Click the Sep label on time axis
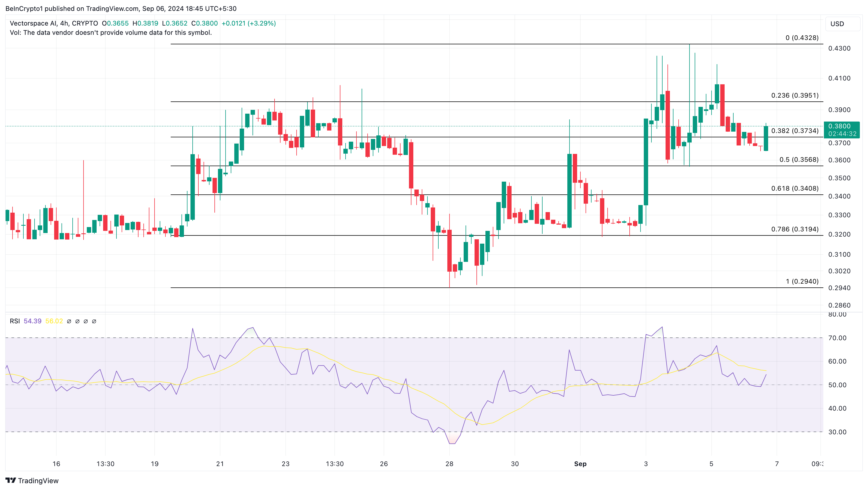This screenshot has height=490, width=868. [x=580, y=464]
